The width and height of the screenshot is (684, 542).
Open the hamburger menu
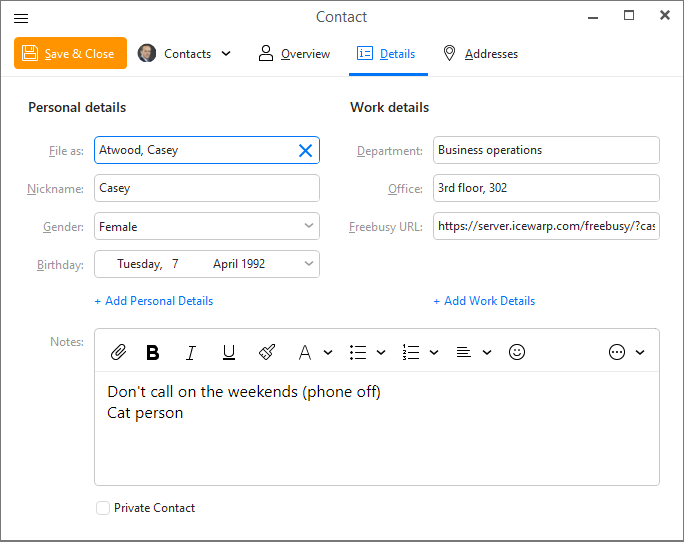pos(21,18)
